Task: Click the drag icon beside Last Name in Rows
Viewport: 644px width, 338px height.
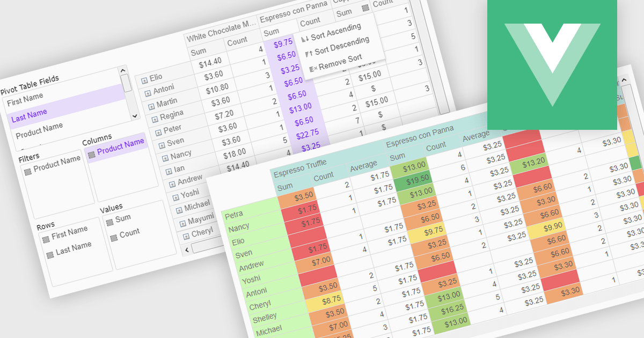Action: (x=50, y=254)
